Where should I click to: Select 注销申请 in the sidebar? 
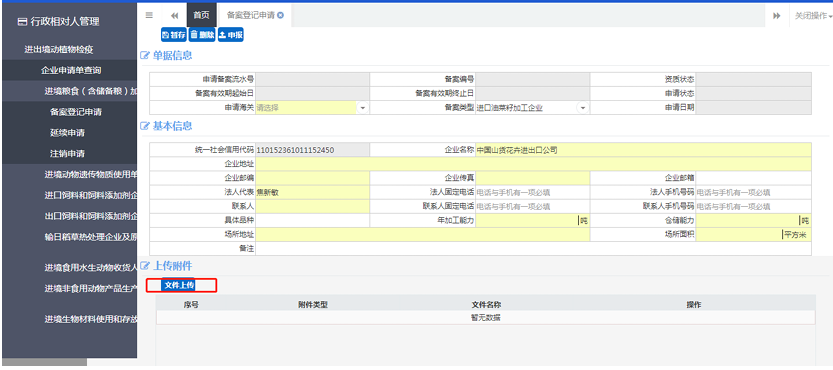tap(67, 153)
